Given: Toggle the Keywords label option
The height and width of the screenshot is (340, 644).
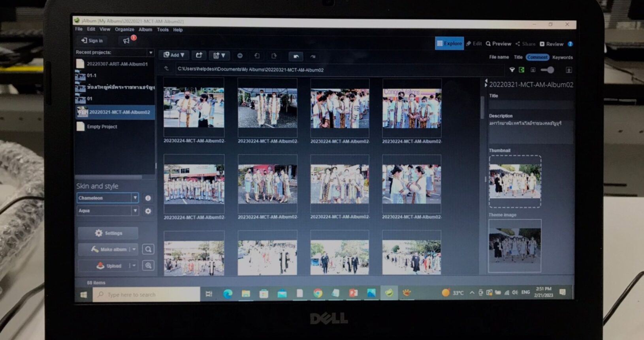Looking at the screenshot, I should [562, 57].
